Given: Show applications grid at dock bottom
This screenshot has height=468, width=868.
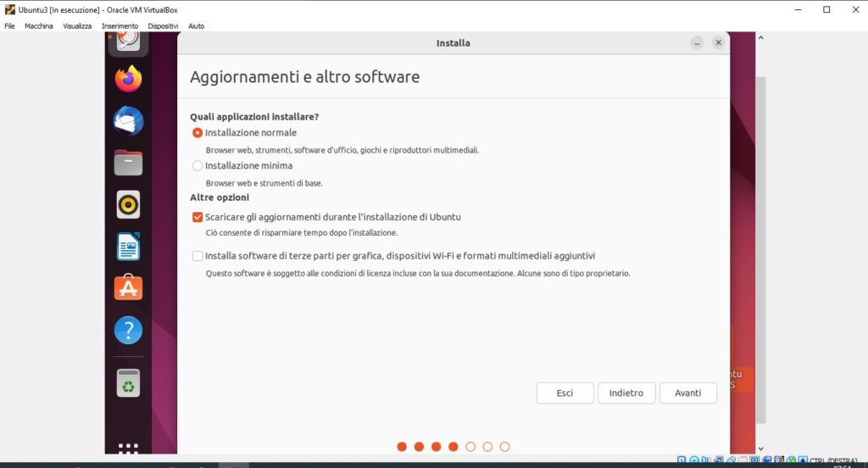Looking at the screenshot, I should (x=128, y=448).
